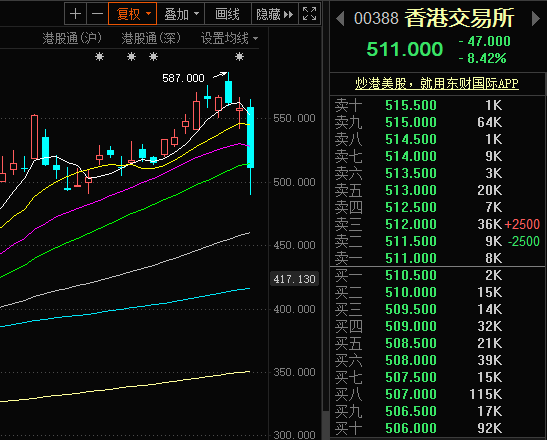Viewport: 547px width, 440px height.
Task: Open 设置均线 moving average settings
Action: [230, 38]
